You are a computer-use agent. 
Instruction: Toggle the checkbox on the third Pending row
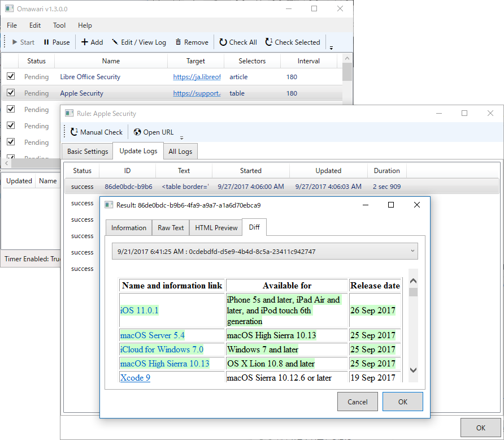point(11,109)
